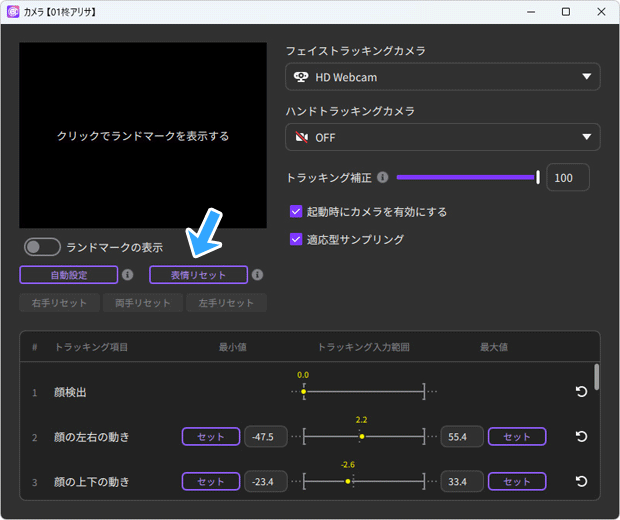Open the info icon beside 表情リセット
The width and height of the screenshot is (620, 520).
[x=257, y=274]
